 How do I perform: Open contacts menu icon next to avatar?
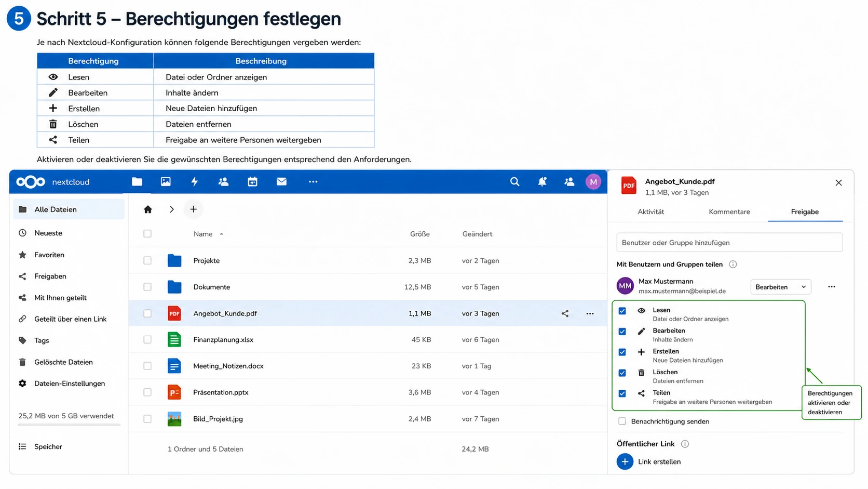(x=569, y=181)
